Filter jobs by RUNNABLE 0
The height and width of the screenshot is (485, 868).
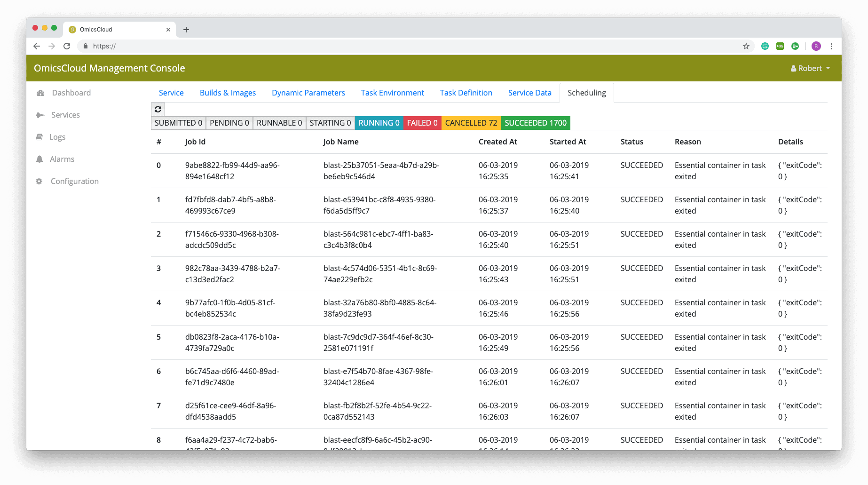point(279,123)
